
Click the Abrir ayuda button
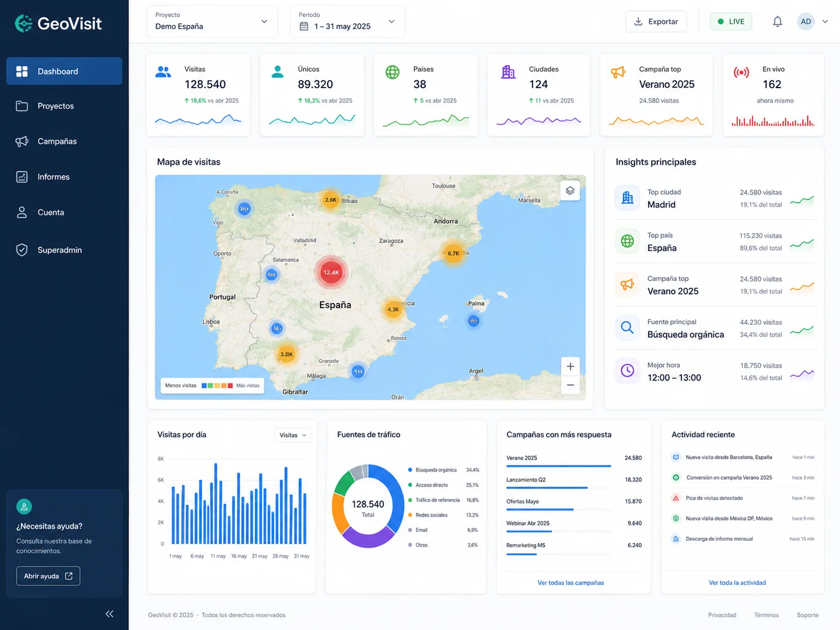point(48,576)
